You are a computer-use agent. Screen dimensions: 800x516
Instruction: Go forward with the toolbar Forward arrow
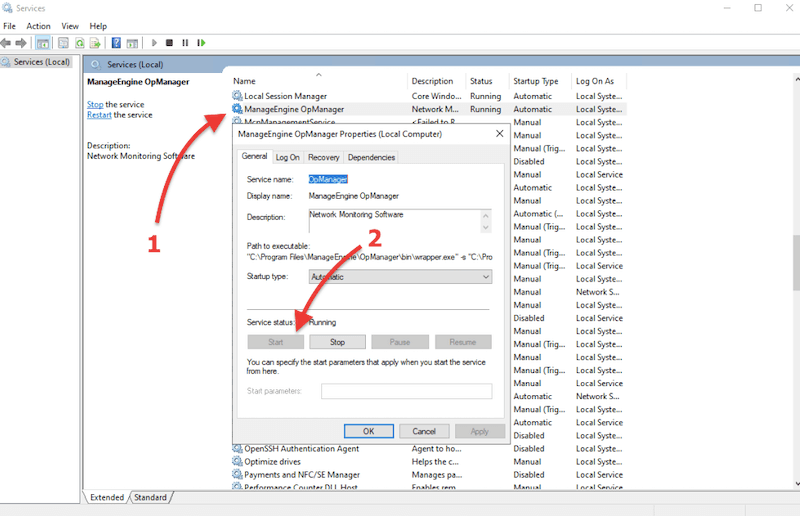click(x=21, y=43)
